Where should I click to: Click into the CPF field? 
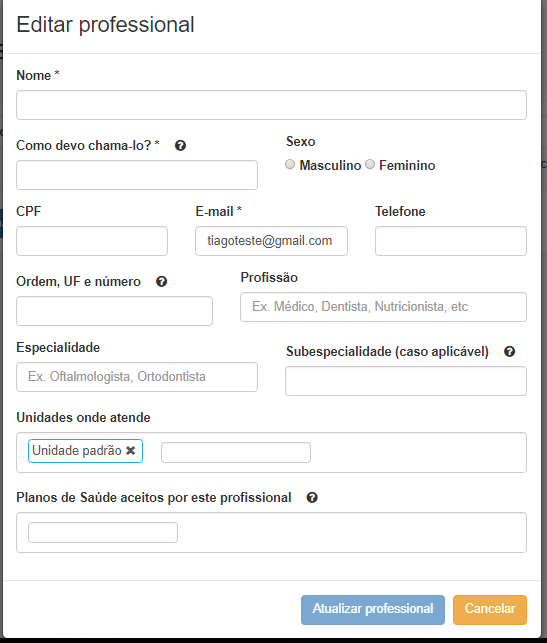92,241
